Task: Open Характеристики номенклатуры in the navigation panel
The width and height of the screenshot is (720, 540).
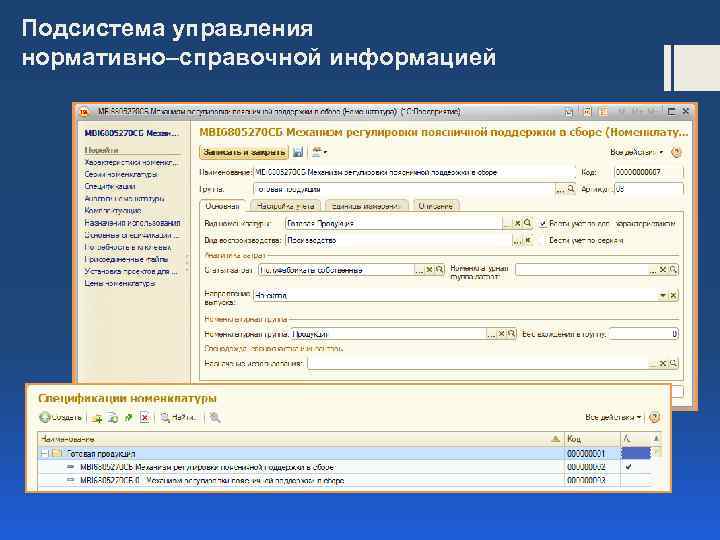Action: [131, 162]
